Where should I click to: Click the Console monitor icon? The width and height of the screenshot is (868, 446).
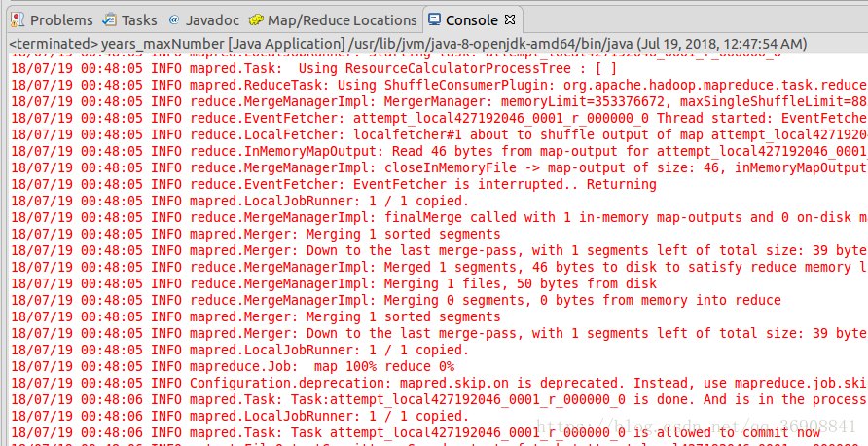(x=435, y=20)
